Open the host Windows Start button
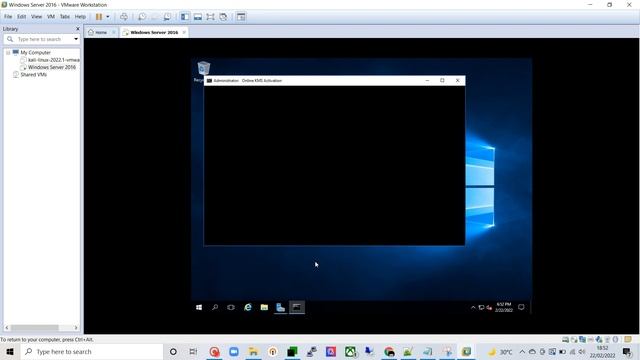 click(10, 351)
